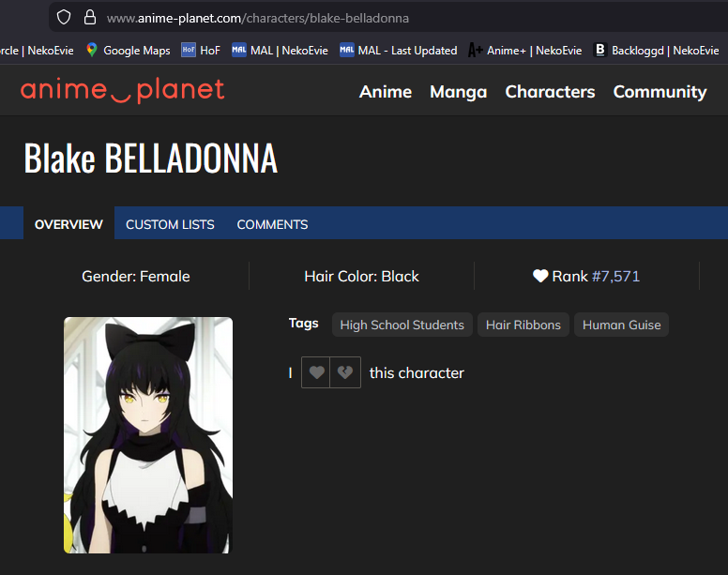
Task: Click the white heart icon beside Rank
Action: (x=540, y=276)
